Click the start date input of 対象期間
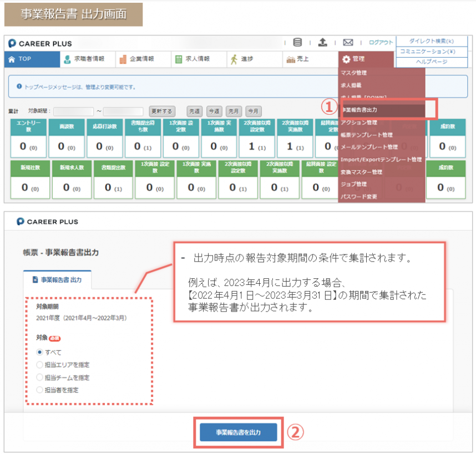The width and height of the screenshot is (476, 454). tap(73, 111)
